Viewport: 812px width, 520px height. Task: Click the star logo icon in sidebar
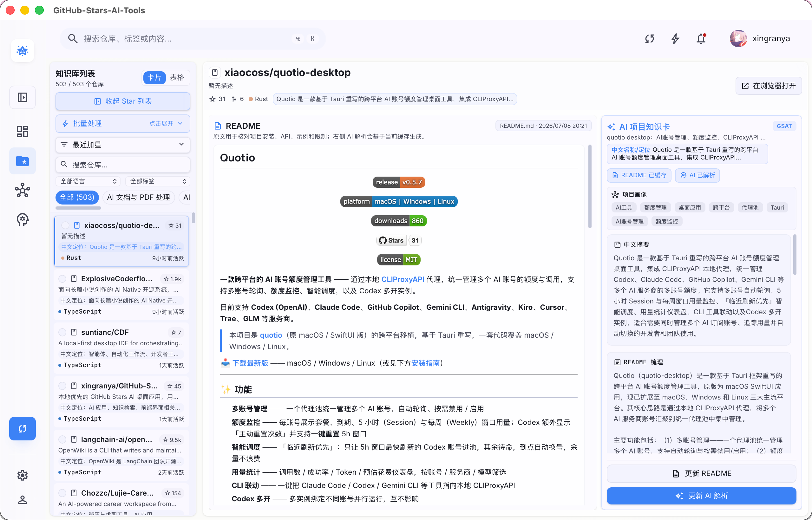pyautogui.click(x=22, y=51)
